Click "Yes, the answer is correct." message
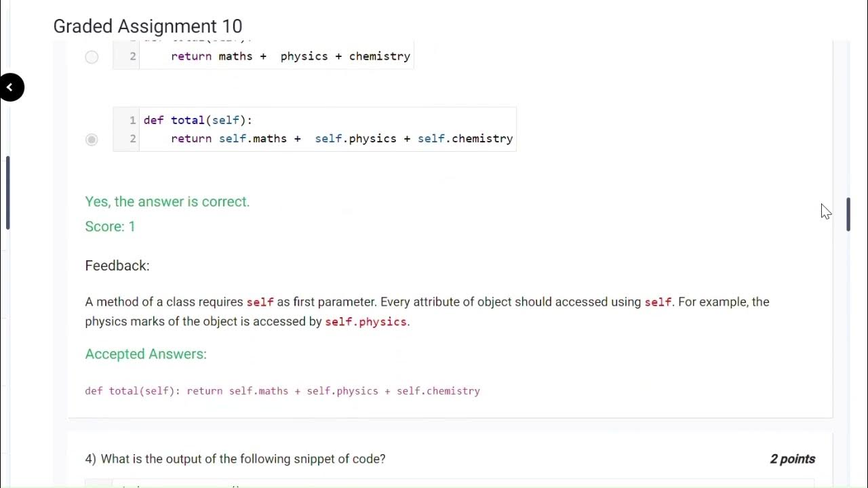 click(x=167, y=201)
